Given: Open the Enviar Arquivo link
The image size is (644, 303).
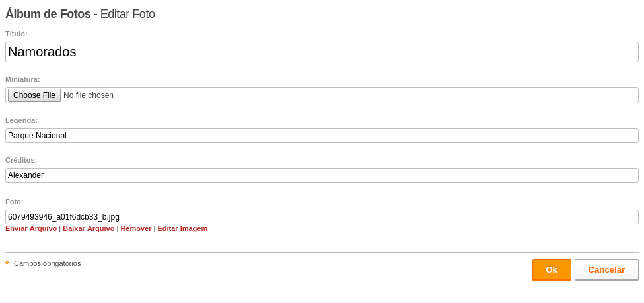Looking at the screenshot, I should (31, 228).
